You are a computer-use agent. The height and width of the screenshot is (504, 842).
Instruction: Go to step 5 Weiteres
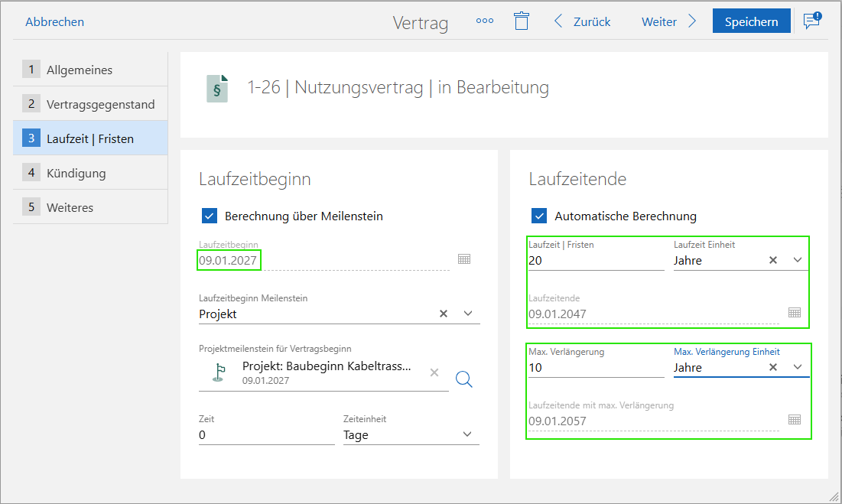point(90,207)
